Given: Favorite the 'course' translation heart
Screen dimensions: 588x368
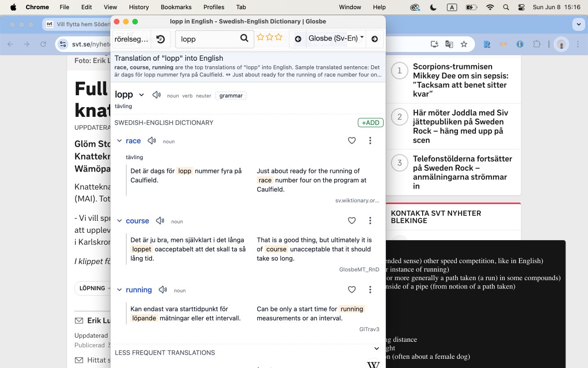Looking at the screenshot, I should (352, 221).
